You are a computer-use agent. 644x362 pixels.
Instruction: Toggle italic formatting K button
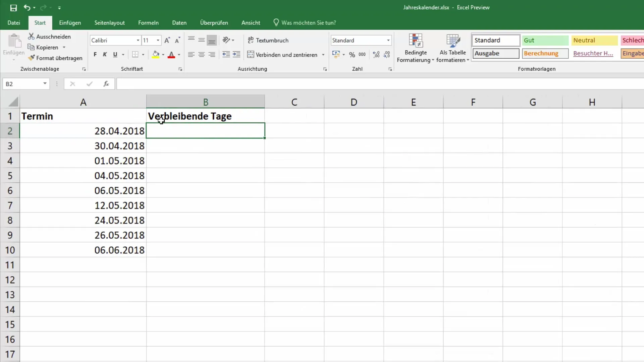[x=105, y=55]
